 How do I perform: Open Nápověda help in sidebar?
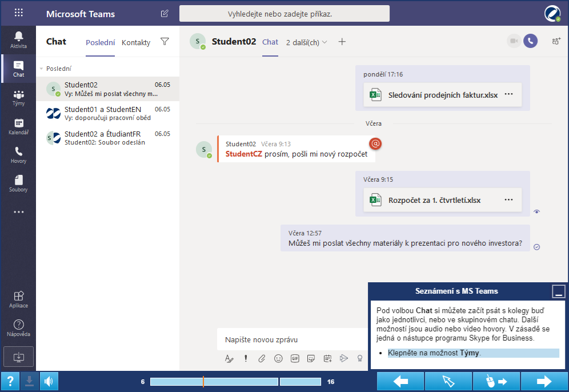point(18,328)
